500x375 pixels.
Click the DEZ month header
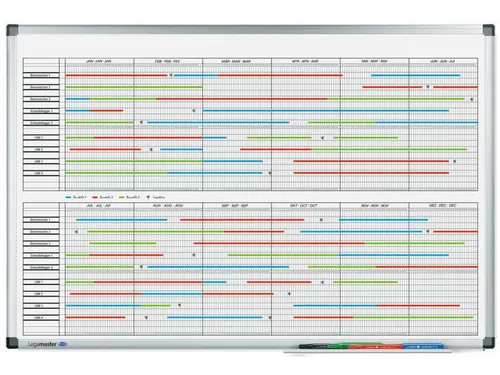click(x=443, y=206)
